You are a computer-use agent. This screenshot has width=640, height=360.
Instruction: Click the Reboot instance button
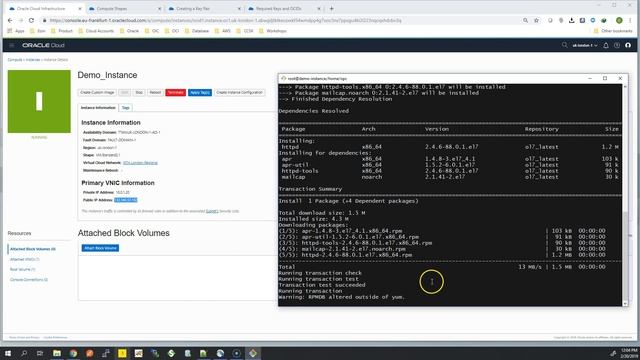pos(155,93)
